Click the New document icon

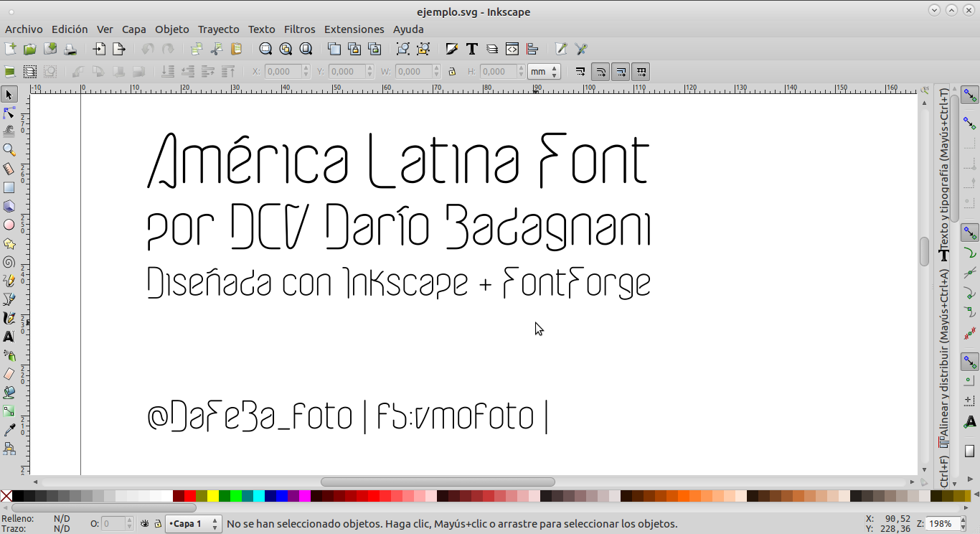(10, 49)
